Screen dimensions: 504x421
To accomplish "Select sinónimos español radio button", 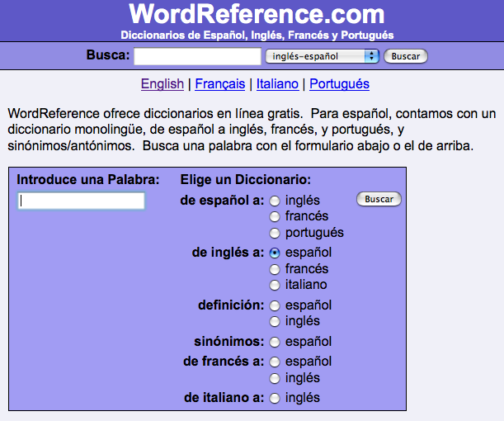I will click(x=275, y=342).
